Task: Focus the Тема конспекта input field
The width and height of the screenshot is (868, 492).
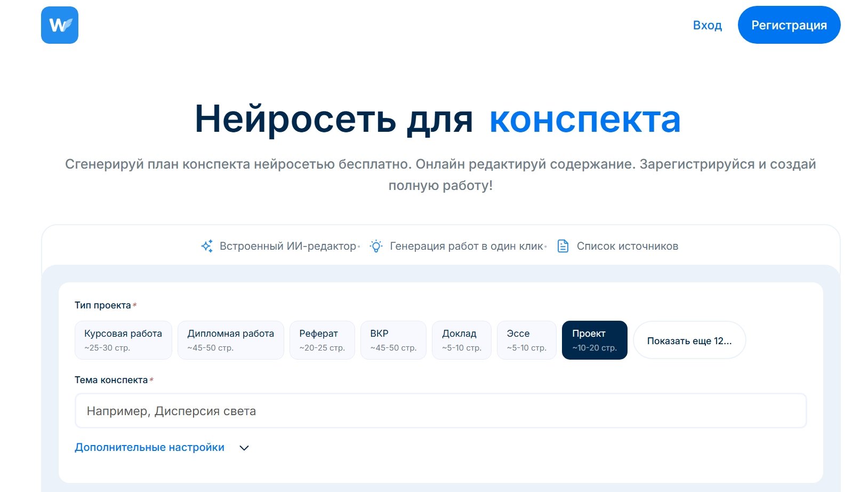Action: [x=440, y=411]
